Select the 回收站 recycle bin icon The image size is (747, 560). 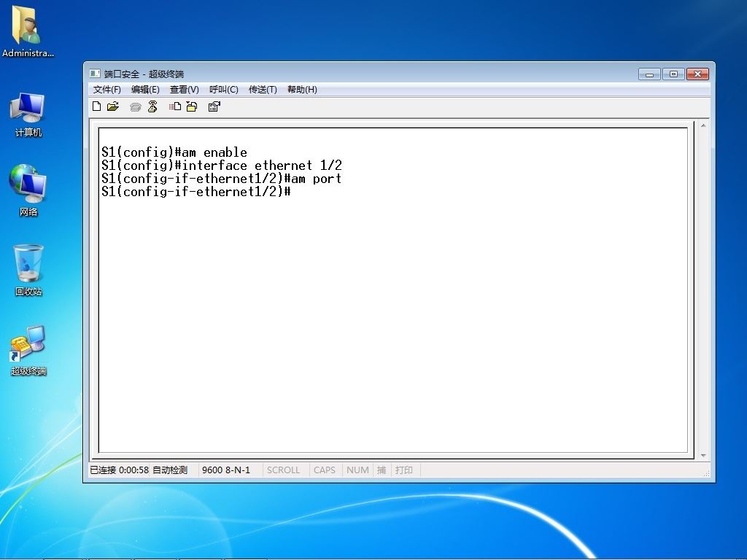28,271
